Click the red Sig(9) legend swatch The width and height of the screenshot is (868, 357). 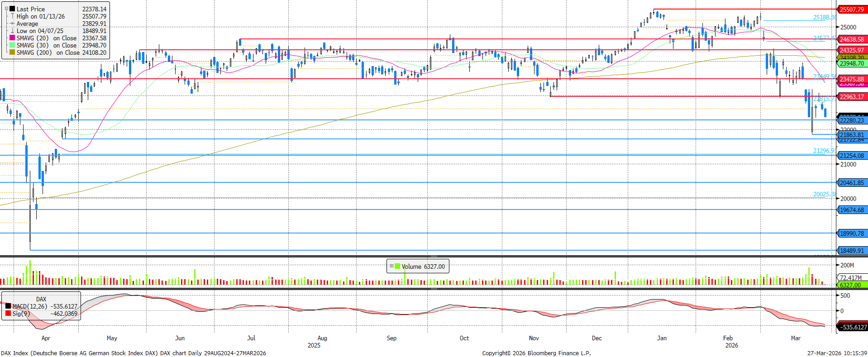[8, 314]
